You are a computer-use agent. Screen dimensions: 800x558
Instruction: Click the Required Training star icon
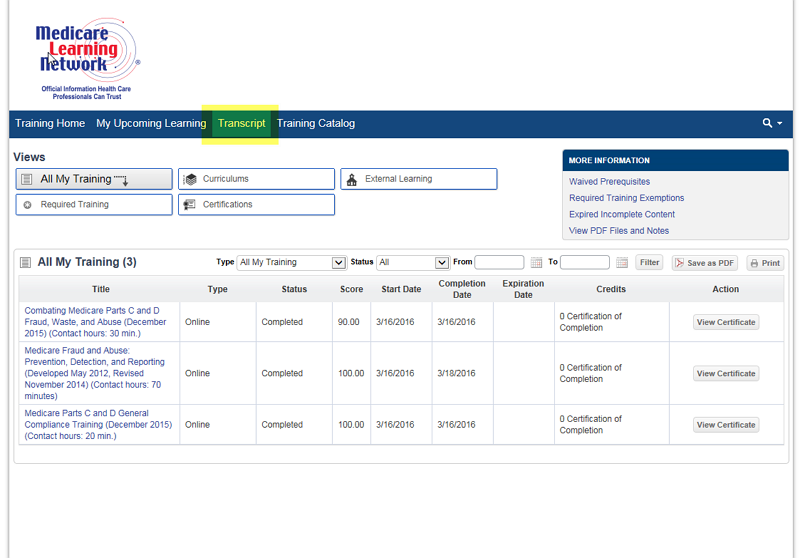pyautogui.click(x=28, y=205)
